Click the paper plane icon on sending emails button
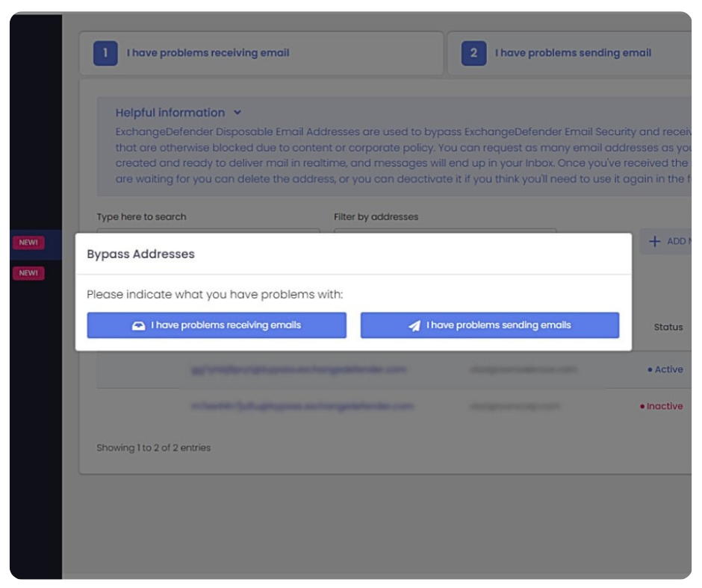 click(x=411, y=325)
